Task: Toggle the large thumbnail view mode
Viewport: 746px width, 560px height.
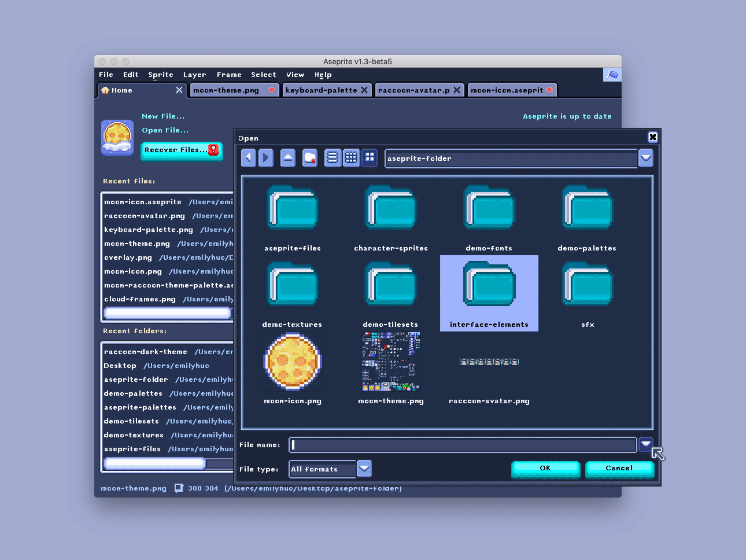Action: pos(370,157)
